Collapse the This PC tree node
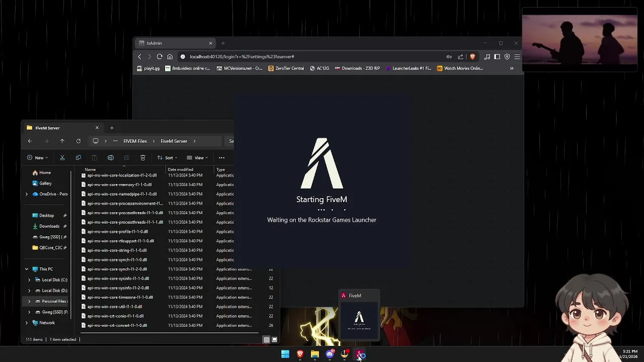Image resolution: width=644 pixels, height=362 pixels. point(27,269)
